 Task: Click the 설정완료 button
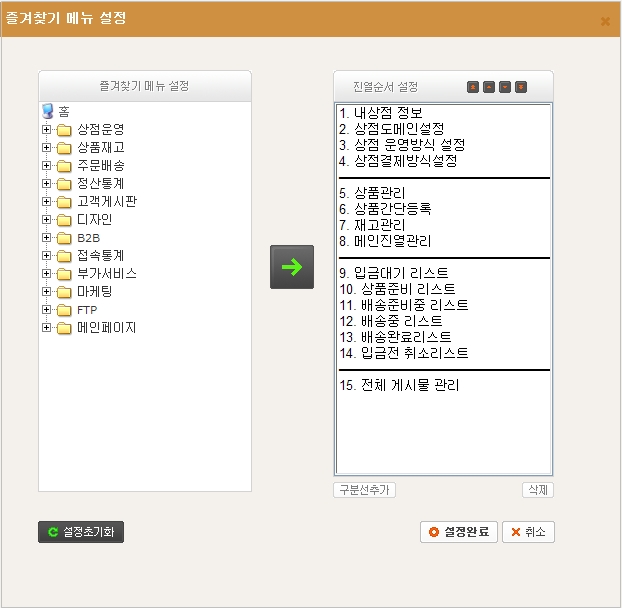(459, 532)
